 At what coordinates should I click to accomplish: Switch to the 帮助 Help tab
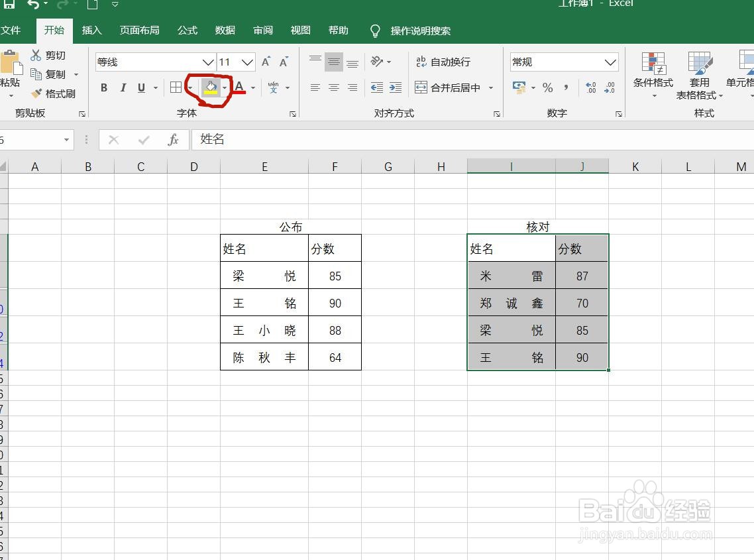[339, 30]
